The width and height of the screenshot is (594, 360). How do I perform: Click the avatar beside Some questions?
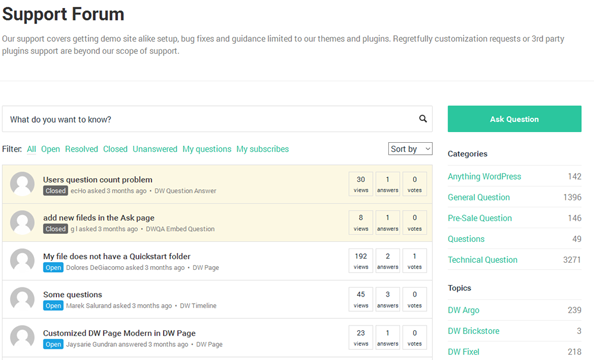pos(22,299)
